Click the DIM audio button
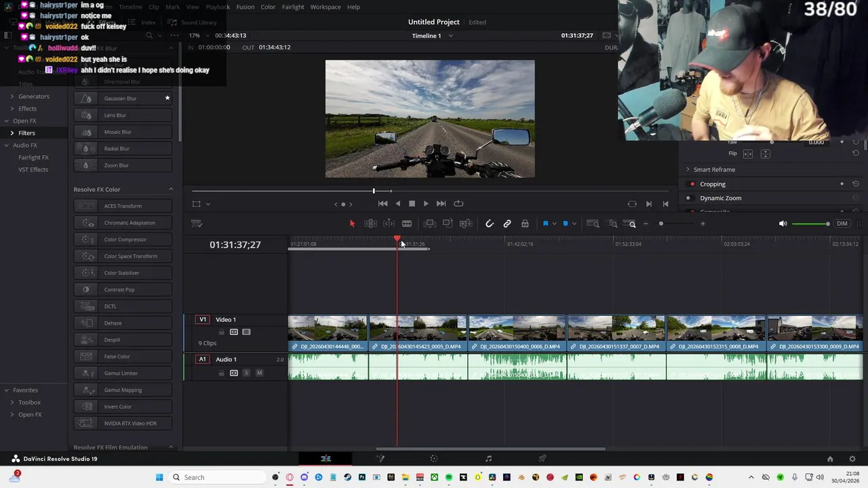This screenshot has width=868, height=488. [x=842, y=224]
